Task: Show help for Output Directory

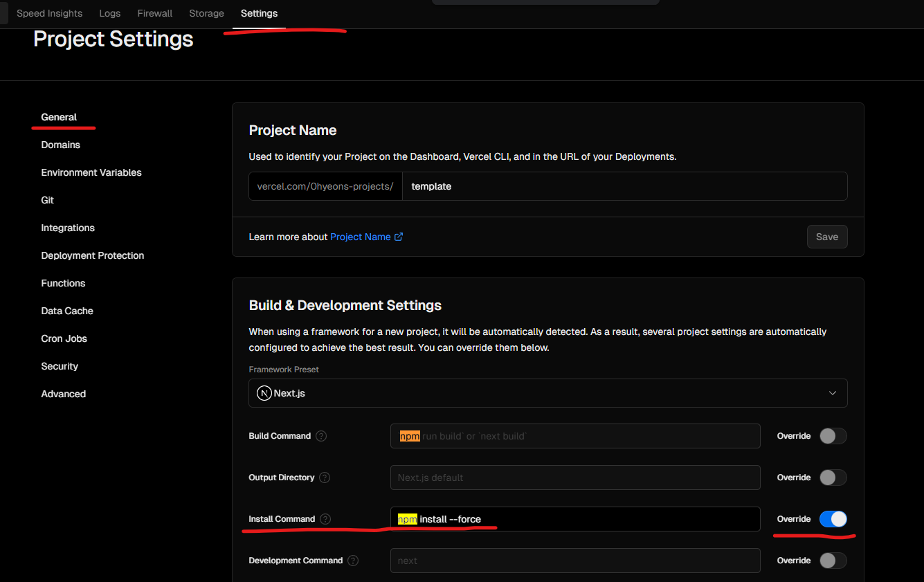Action: [x=325, y=478]
